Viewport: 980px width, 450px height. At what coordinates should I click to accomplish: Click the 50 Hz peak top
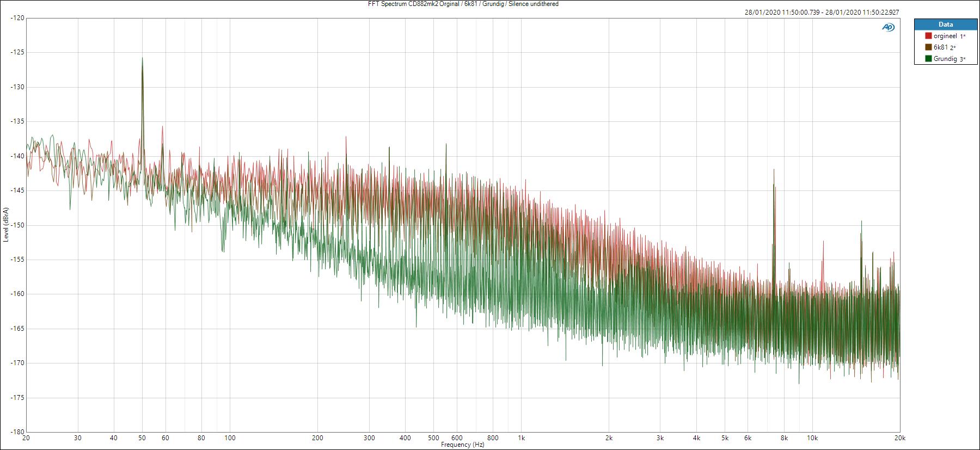(x=142, y=58)
